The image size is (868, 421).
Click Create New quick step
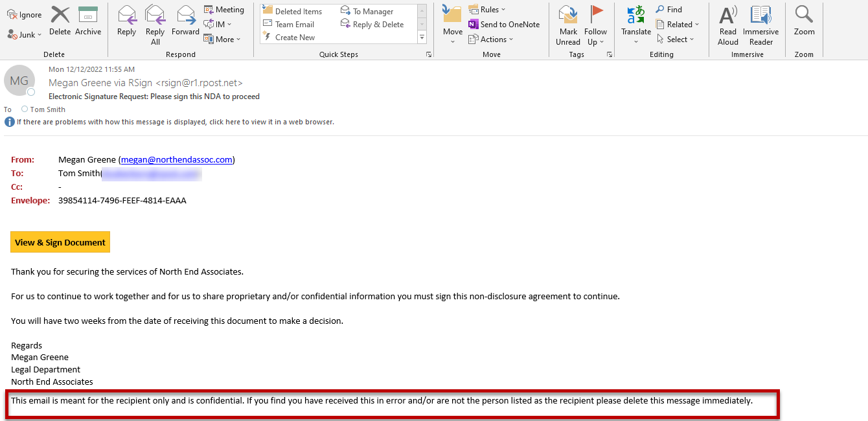pyautogui.click(x=288, y=38)
